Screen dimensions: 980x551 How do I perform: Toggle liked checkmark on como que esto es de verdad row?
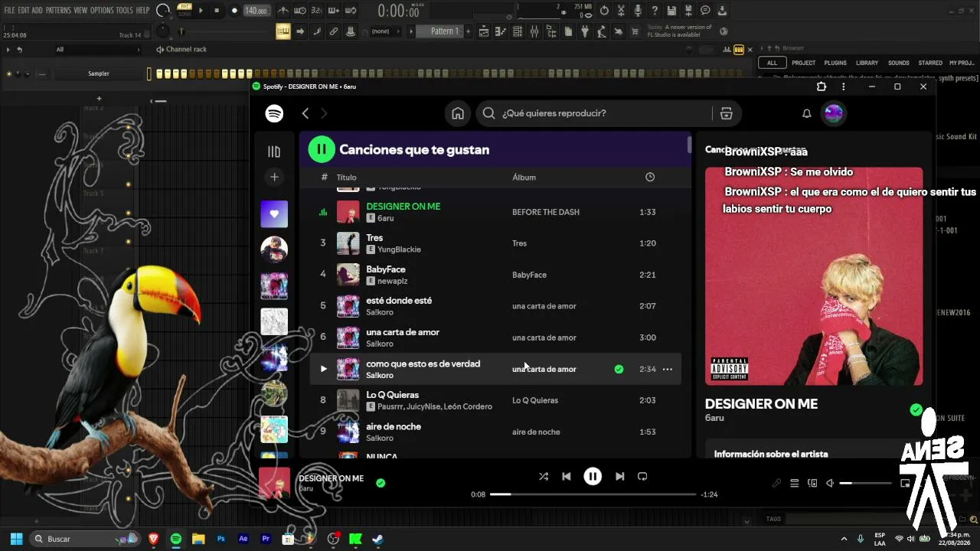(619, 369)
